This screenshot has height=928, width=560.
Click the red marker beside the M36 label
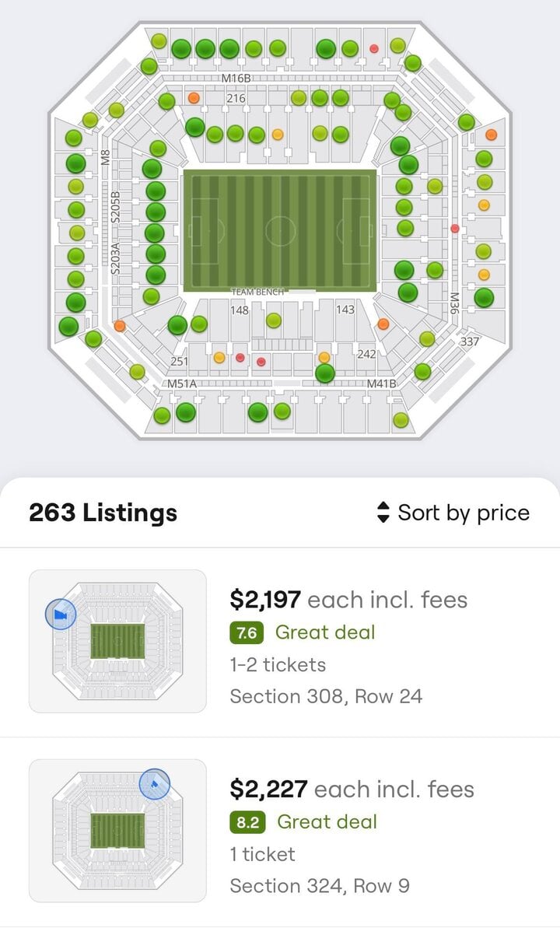coord(455,229)
